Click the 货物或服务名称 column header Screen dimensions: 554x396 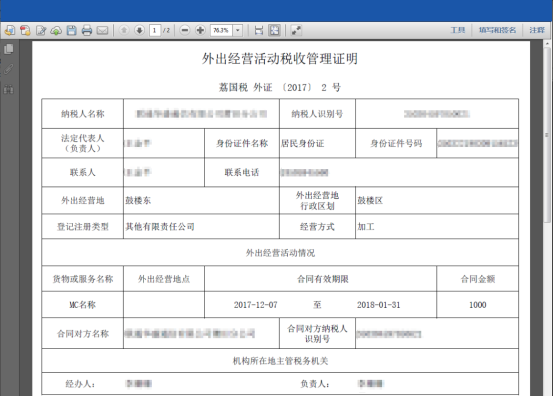click(x=83, y=279)
